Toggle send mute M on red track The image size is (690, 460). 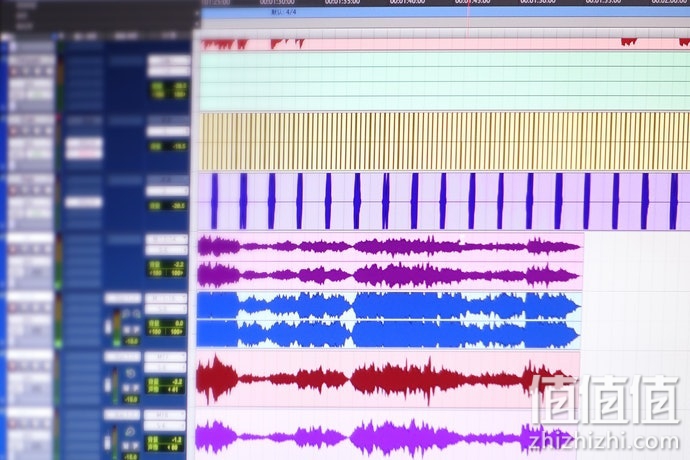(x=126, y=388)
